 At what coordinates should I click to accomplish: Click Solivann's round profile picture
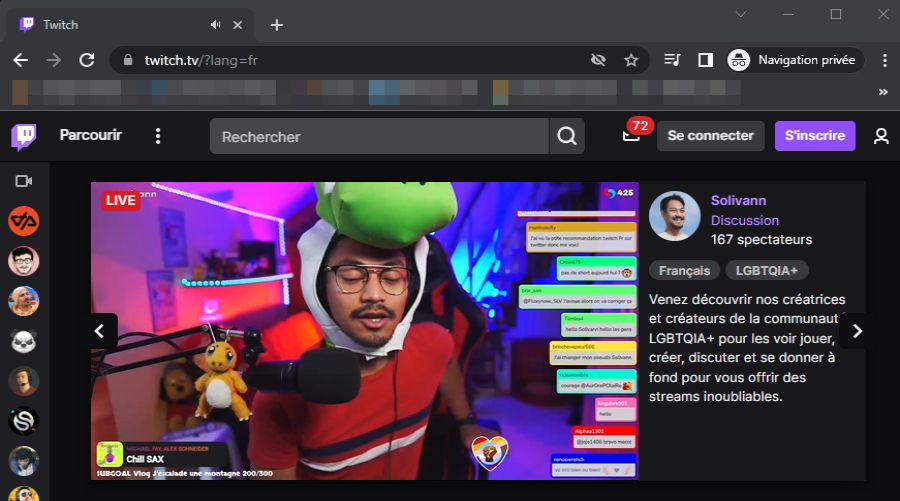click(674, 216)
